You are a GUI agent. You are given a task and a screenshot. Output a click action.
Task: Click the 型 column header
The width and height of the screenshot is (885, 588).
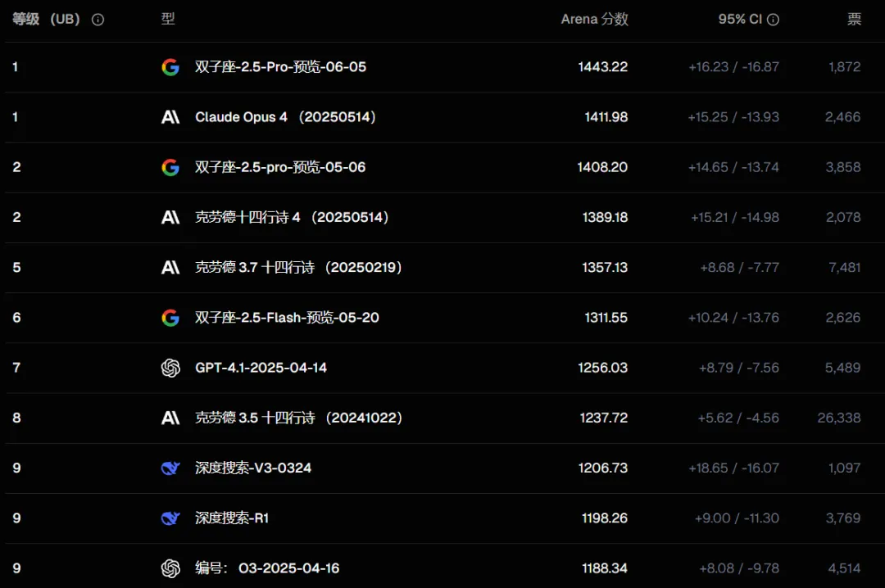[x=168, y=19]
